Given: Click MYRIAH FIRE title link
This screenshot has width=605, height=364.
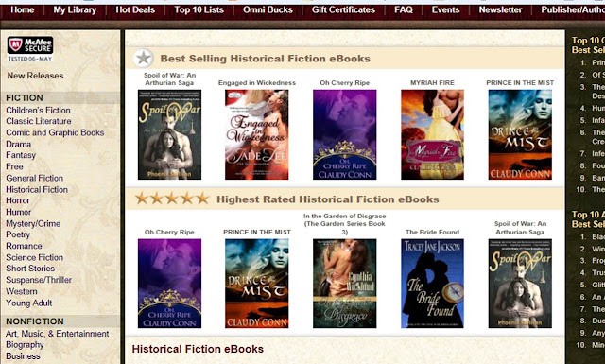Looking at the screenshot, I should (433, 82).
